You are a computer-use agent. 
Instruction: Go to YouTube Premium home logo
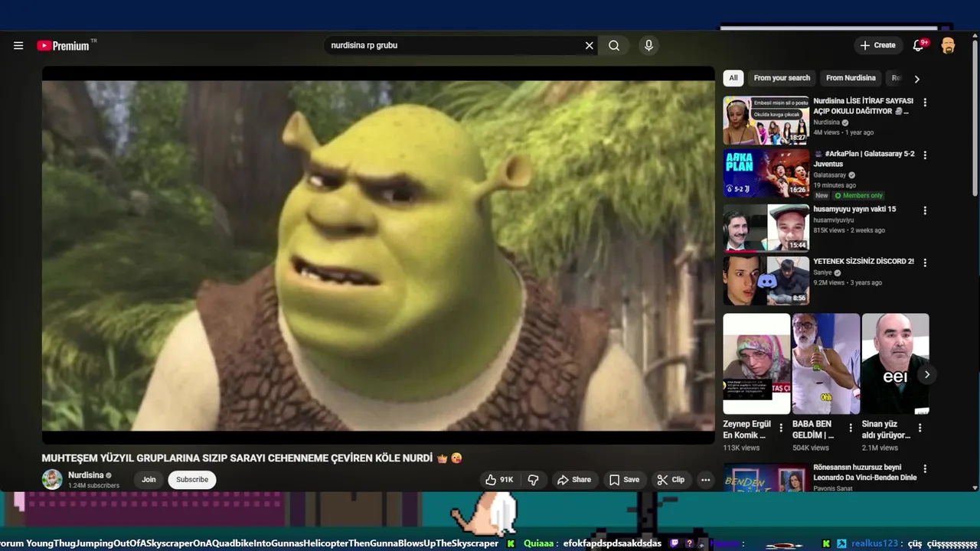pos(65,45)
